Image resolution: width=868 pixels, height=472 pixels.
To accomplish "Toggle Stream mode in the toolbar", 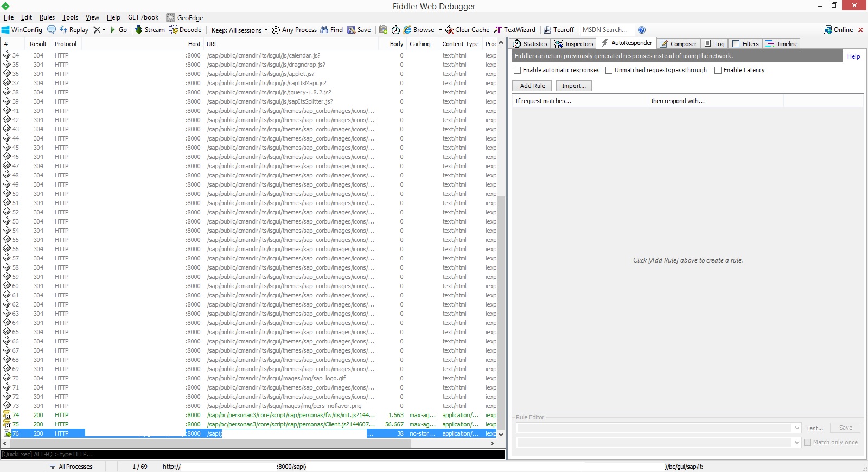I will (150, 30).
